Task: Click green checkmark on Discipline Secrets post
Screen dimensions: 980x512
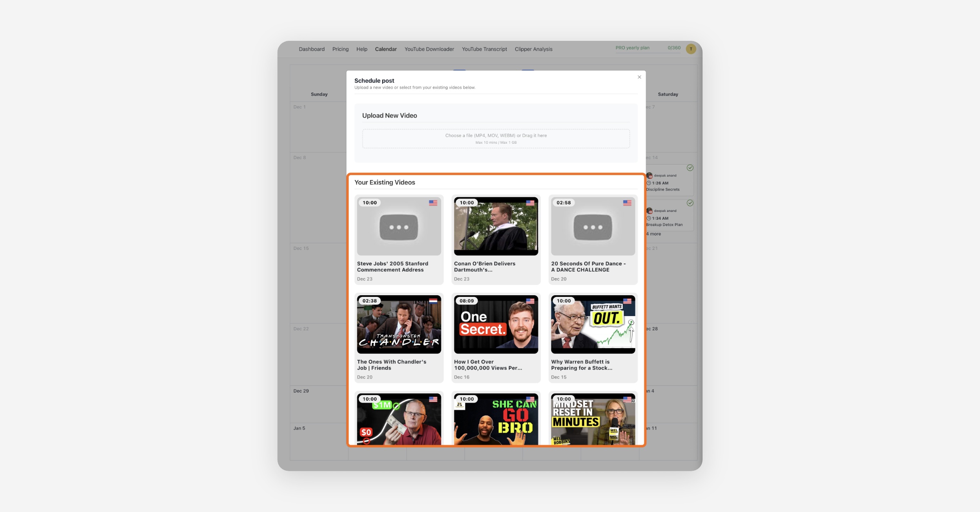Action: [690, 168]
